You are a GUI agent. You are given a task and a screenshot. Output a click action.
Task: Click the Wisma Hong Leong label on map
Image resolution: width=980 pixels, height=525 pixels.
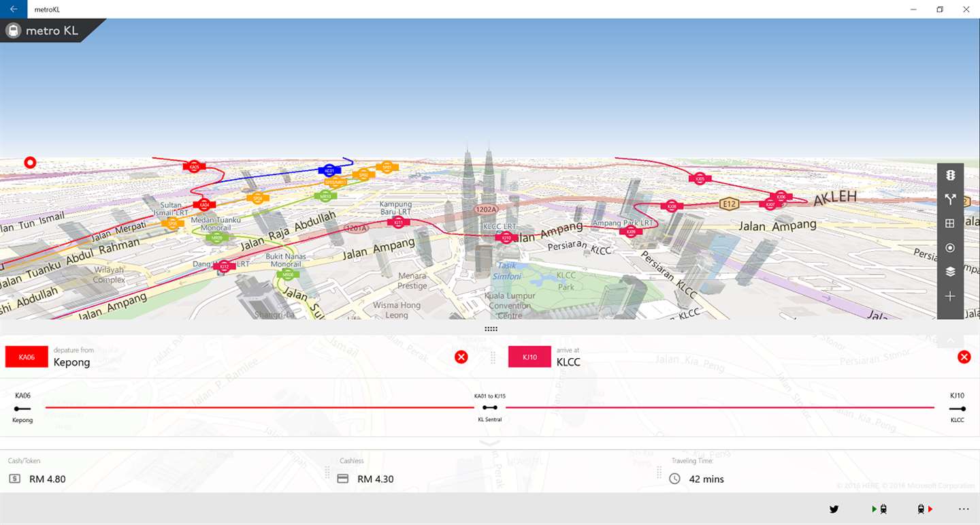pos(397,310)
